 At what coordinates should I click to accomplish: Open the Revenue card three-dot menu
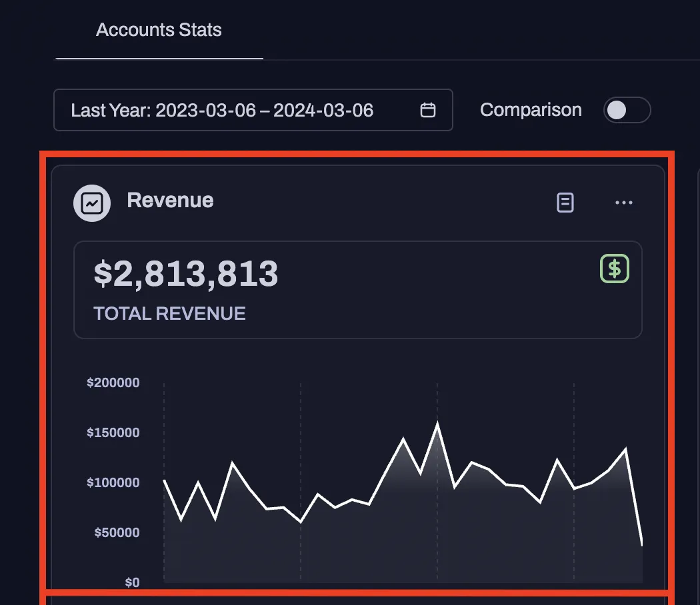(623, 203)
